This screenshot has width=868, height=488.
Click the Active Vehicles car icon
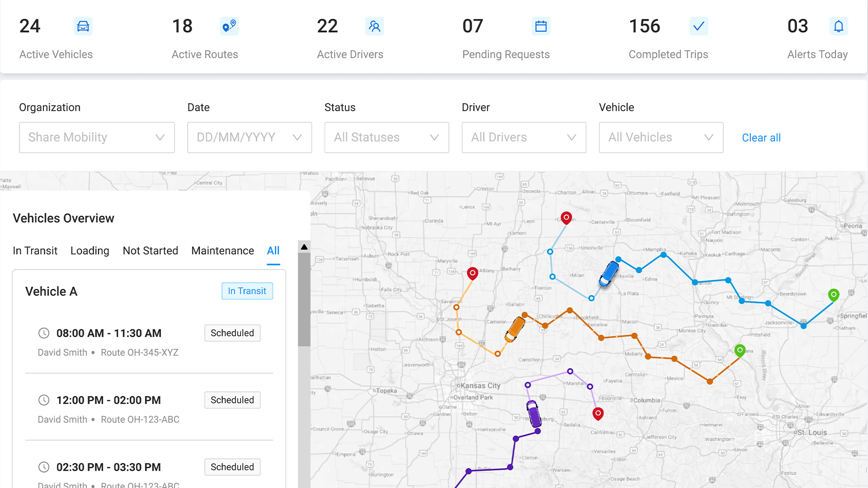pos(83,26)
